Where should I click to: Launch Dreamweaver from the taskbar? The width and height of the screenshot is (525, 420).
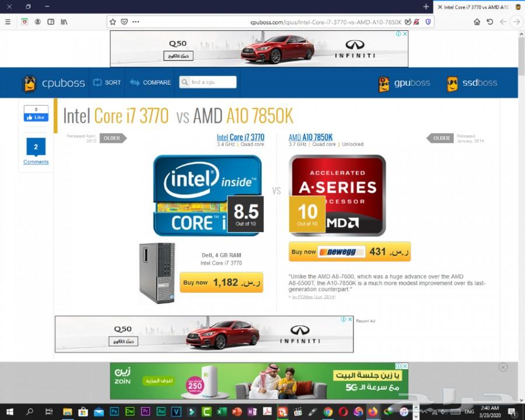coord(129,411)
